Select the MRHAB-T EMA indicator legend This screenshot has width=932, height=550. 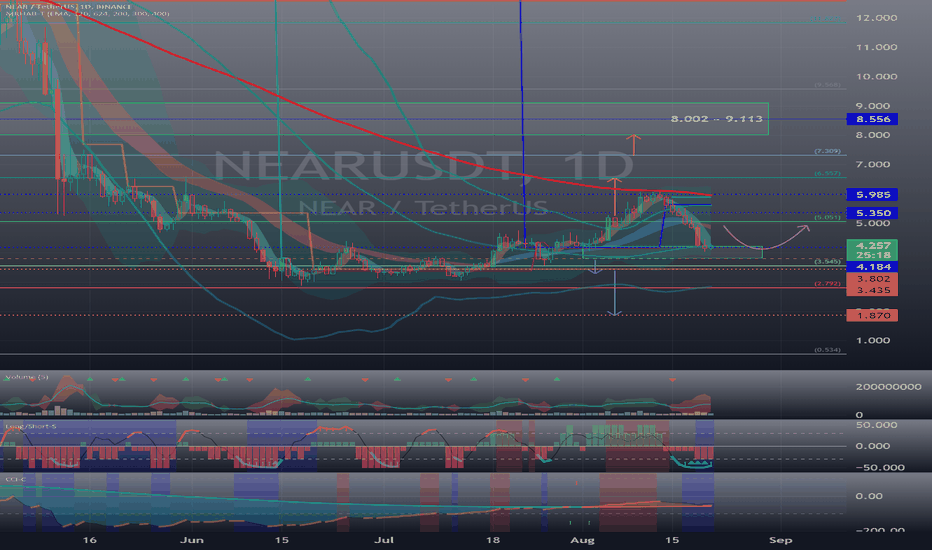pos(87,13)
